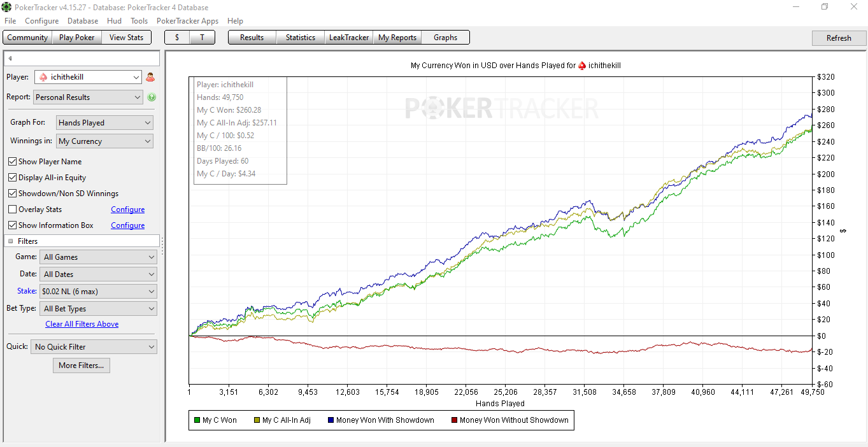Open the Winnings in dropdown
Image resolution: width=868 pixels, height=447 pixels.
(x=104, y=141)
